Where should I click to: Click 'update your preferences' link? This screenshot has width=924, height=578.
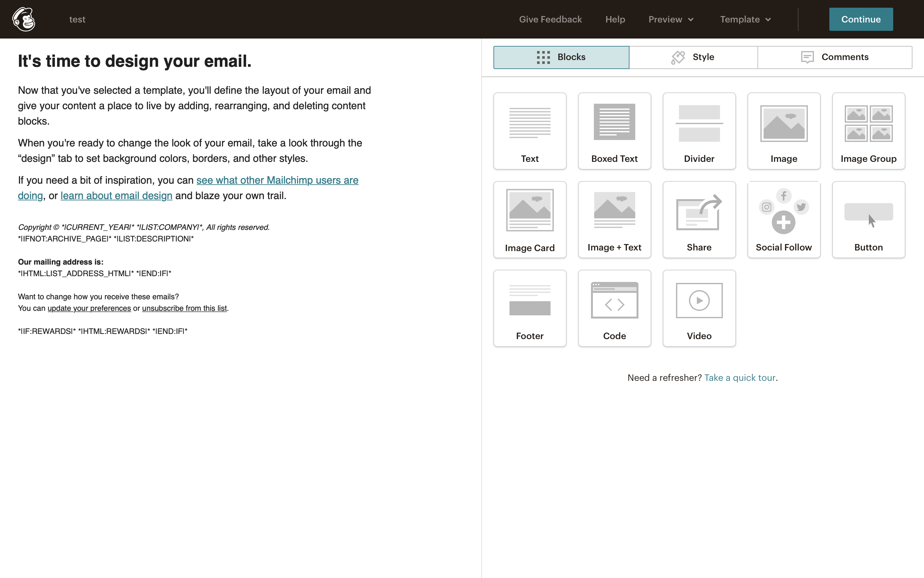coord(89,308)
